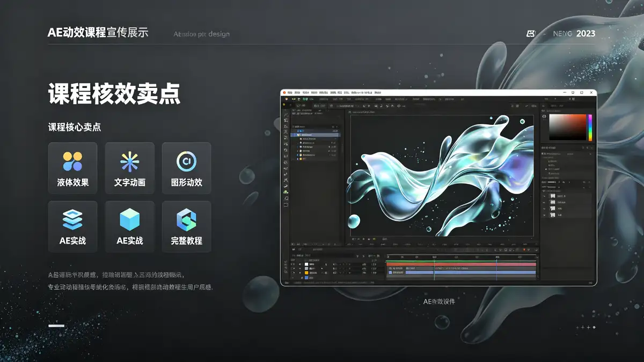Click the stacked-layers icon above AE实战
Screen dimensions: 644x362
pyautogui.click(x=72, y=219)
